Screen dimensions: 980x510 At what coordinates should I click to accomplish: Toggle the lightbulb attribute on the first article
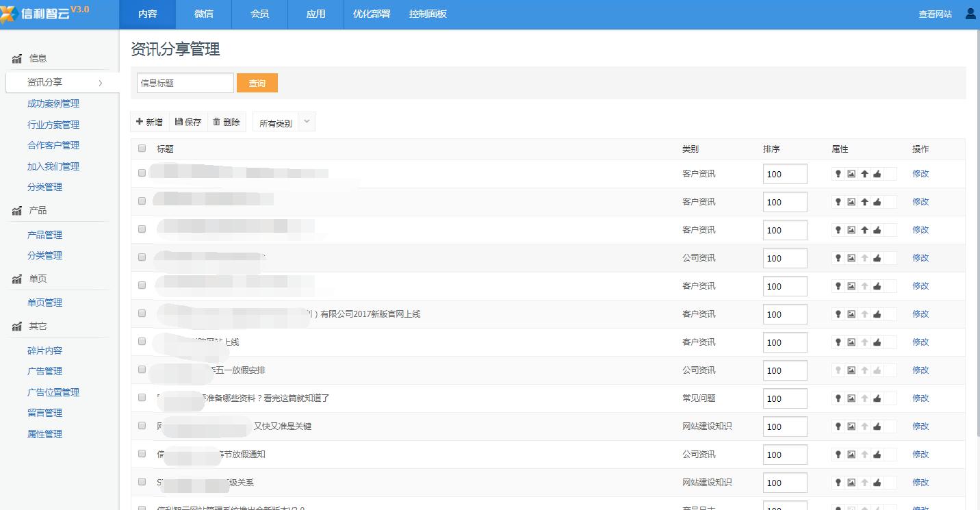pyautogui.click(x=838, y=173)
